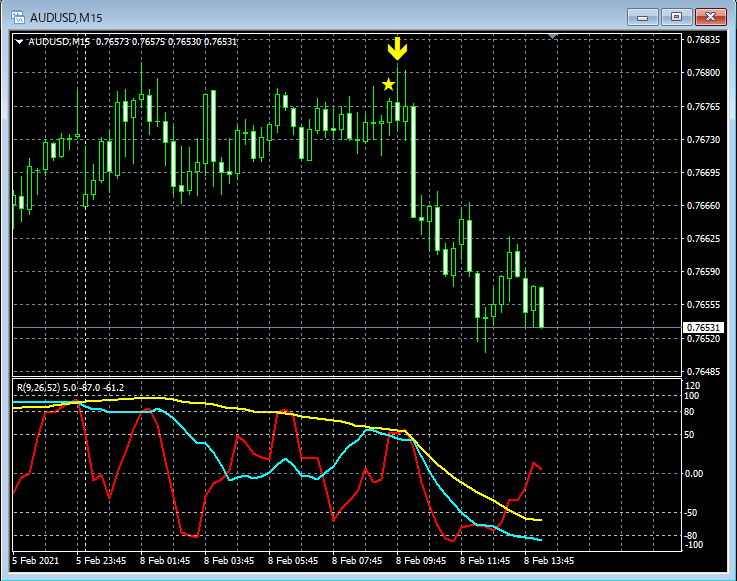Image resolution: width=737 pixels, height=581 pixels.
Task: Click the 0.76730 price scale value
Action: tap(703, 140)
